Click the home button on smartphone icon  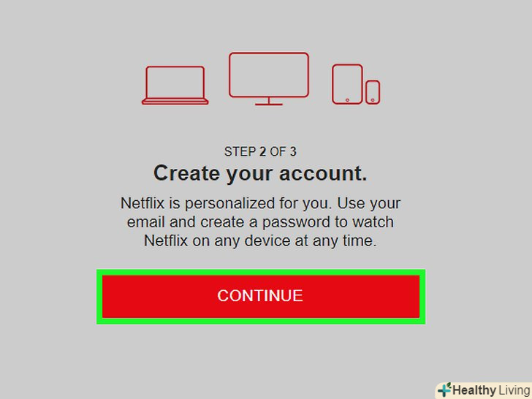pyautogui.click(x=373, y=100)
